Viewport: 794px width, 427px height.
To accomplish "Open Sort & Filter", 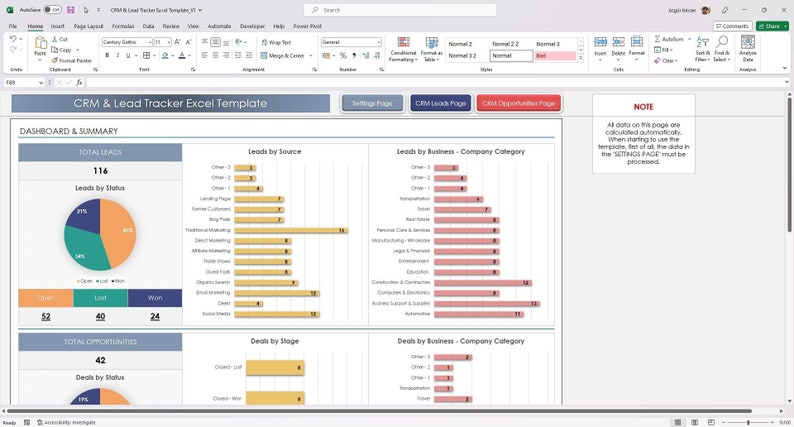I will (x=702, y=49).
